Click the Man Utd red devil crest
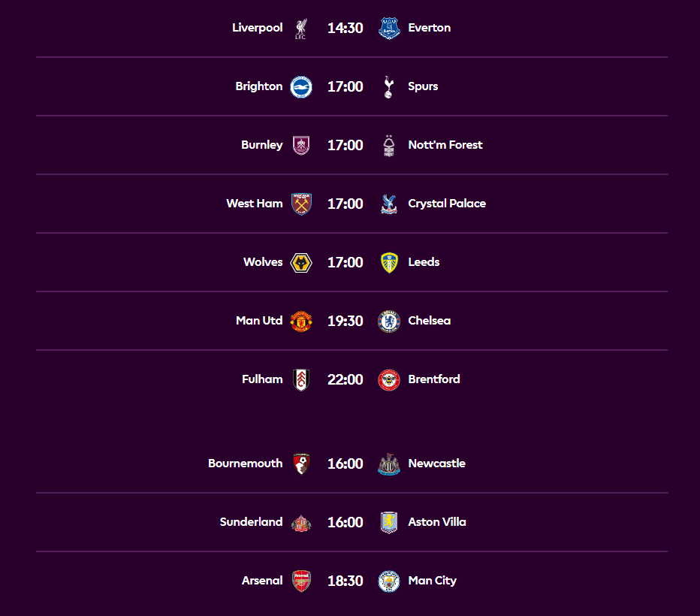This screenshot has height=616, width=700. tap(301, 322)
